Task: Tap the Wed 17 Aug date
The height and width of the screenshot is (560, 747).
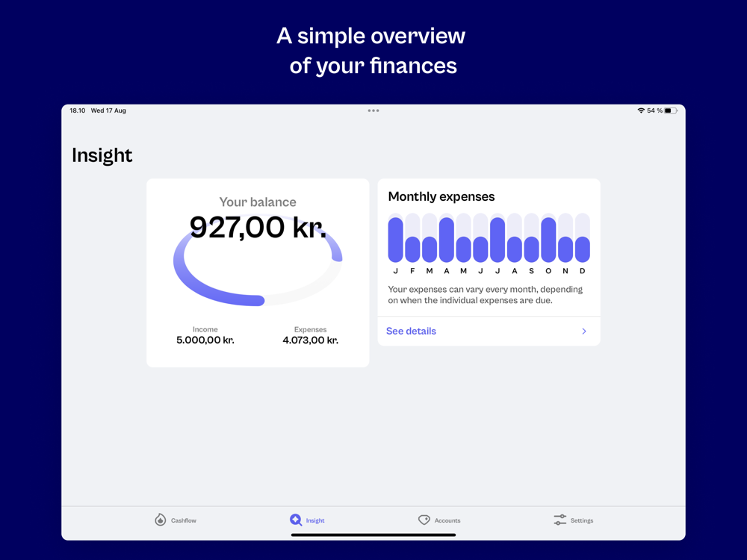Action: 108,111
